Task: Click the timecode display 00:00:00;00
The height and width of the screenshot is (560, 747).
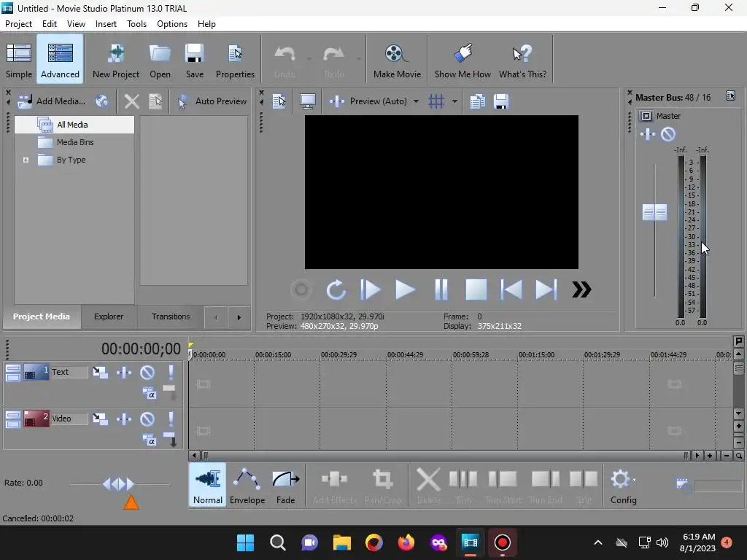Action: 141,349
